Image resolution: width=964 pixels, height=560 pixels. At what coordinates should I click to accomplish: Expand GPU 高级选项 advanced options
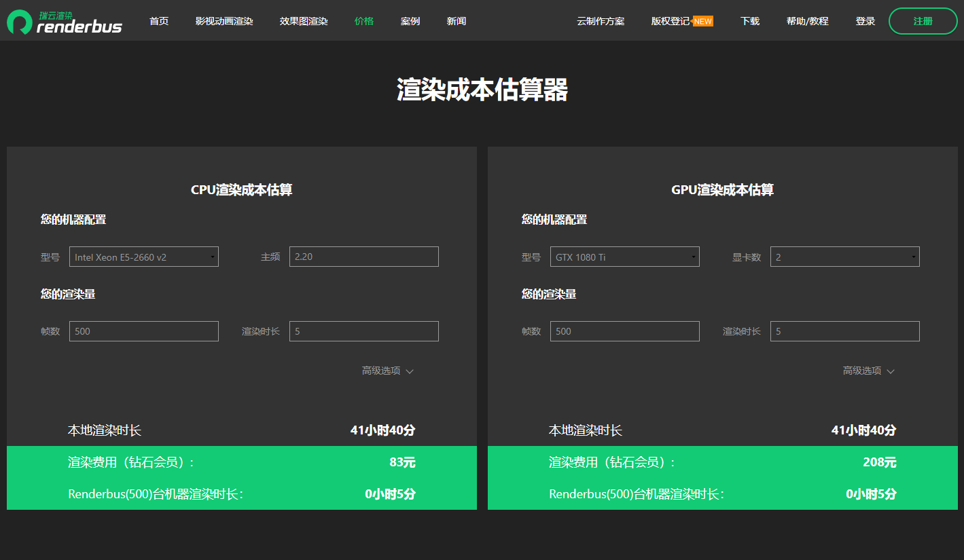868,371
